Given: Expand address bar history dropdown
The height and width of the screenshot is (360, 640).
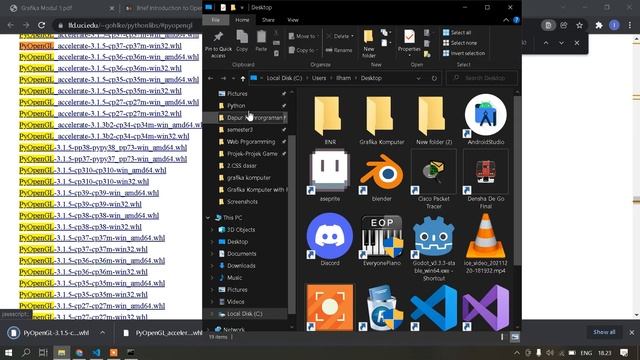Looking at the screenshot, I should [418, 78].
